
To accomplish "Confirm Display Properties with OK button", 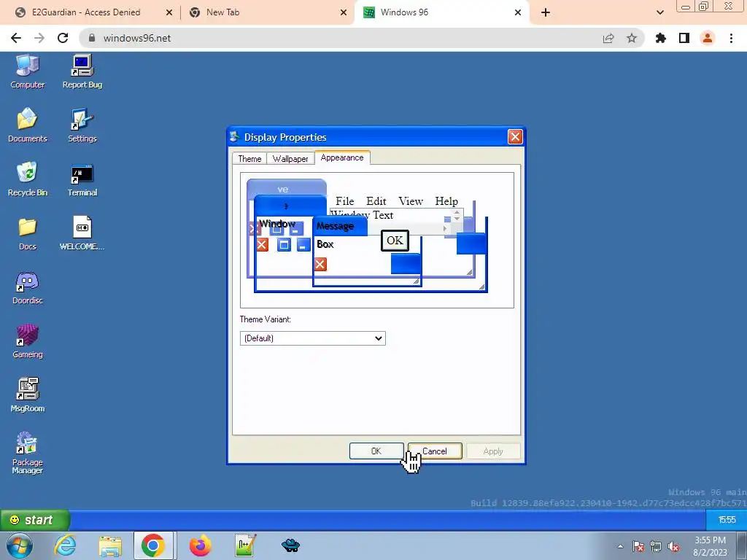I will pyautogui.click(x=376, y=451).
